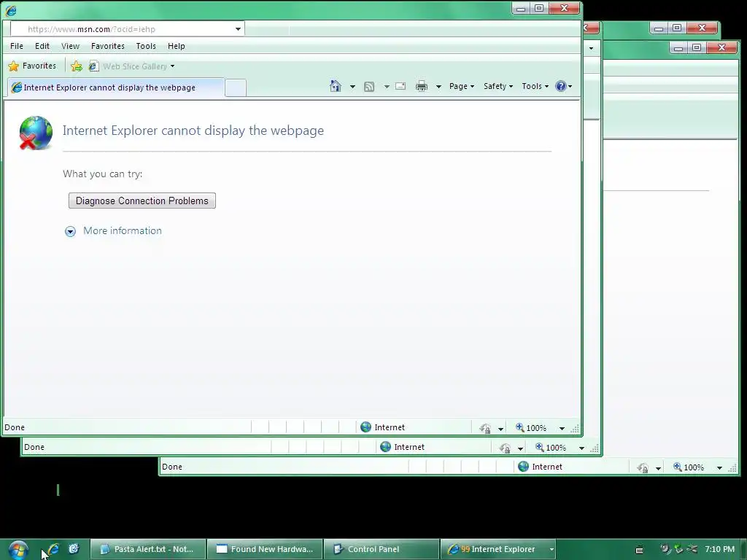The height and width of the screenshot is (560, 747).
Task: Click Diagnose Connection Problems button
Action: pos(142,201)
